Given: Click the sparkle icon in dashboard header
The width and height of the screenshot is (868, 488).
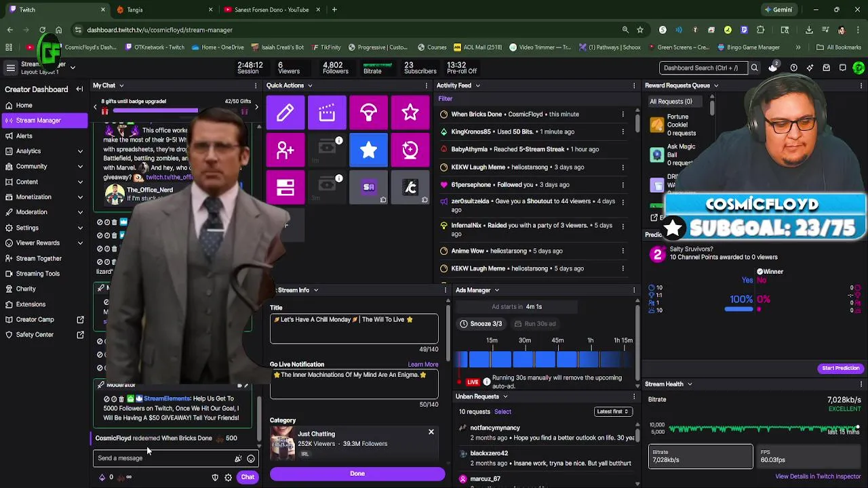Looking at the screenshot, I should click(810, 68).
